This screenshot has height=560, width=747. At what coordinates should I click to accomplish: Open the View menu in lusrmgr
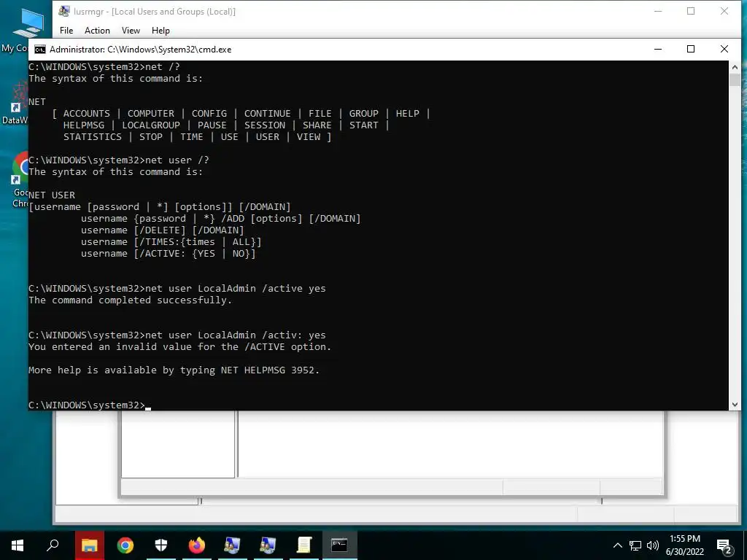(x=131, y=31)
